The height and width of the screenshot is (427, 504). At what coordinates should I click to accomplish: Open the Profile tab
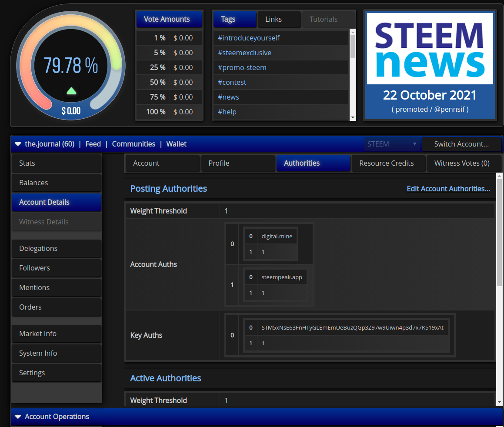[238, 163]
